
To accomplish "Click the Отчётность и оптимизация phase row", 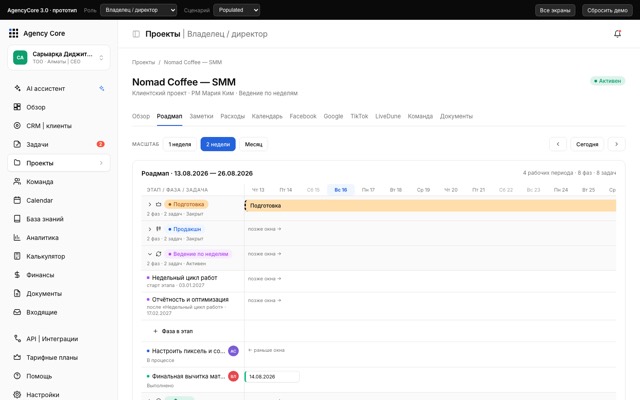I will (193, 306).
